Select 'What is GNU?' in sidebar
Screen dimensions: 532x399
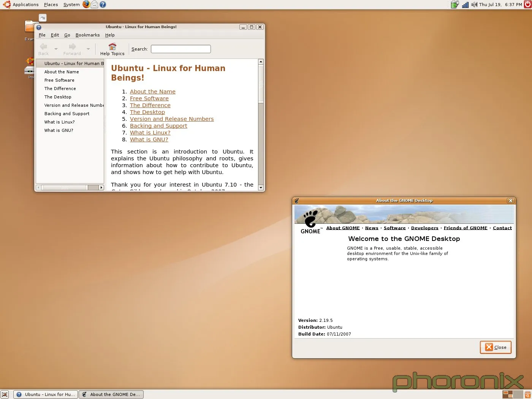(70, 130)
